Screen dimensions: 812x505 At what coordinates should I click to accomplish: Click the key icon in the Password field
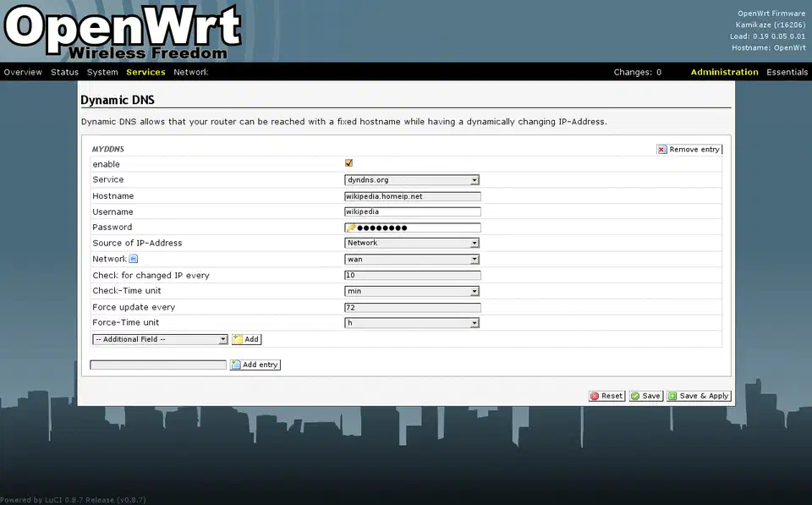coord(351,228)
